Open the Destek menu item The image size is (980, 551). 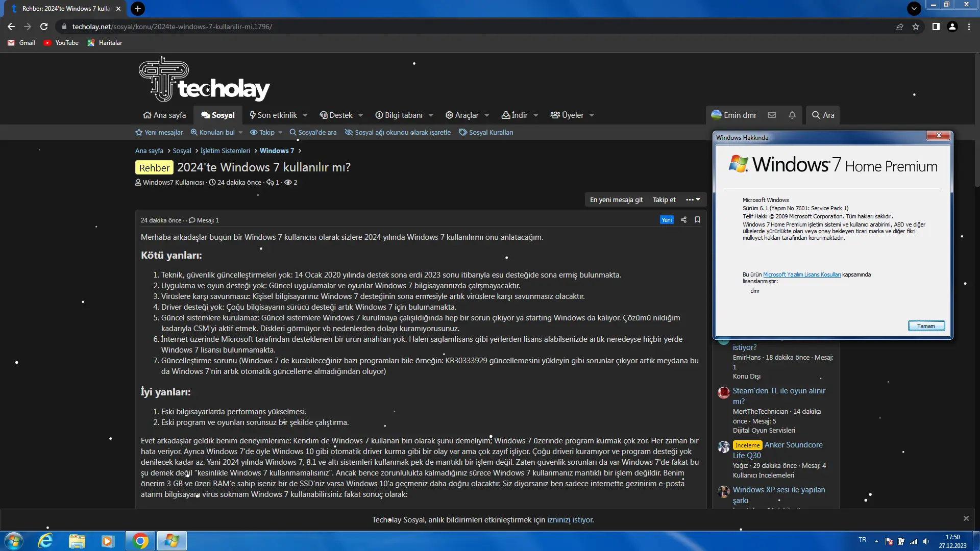click(x=336, y=115)
